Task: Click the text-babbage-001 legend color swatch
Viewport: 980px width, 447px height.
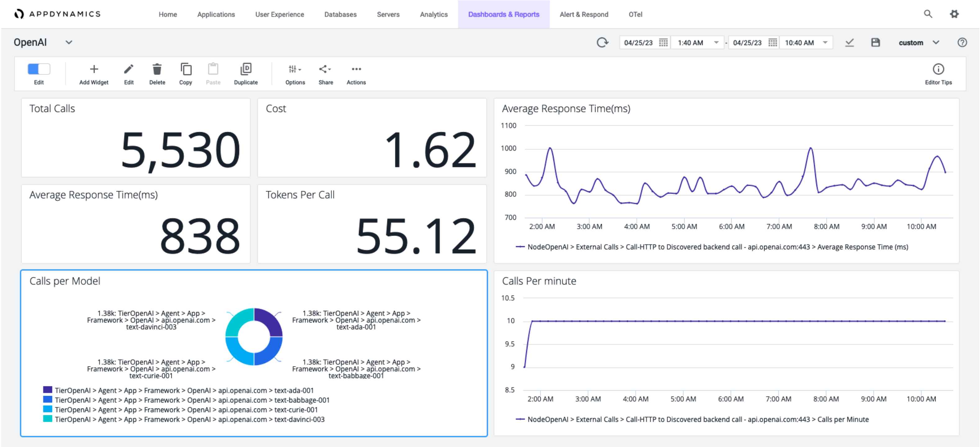Action: tap(48, 399)
